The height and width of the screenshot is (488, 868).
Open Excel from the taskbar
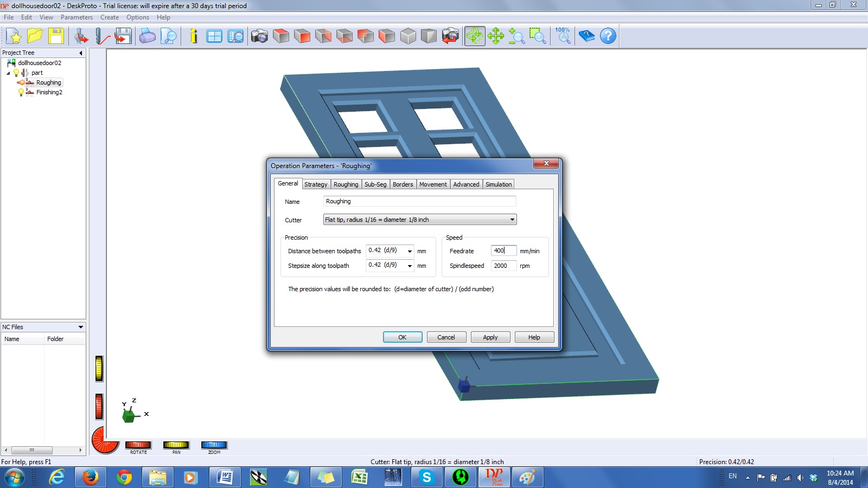[360, 477]
